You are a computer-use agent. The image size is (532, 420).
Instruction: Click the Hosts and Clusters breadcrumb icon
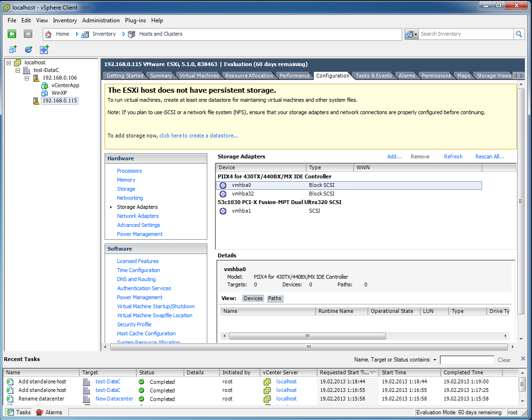point(131,34)
